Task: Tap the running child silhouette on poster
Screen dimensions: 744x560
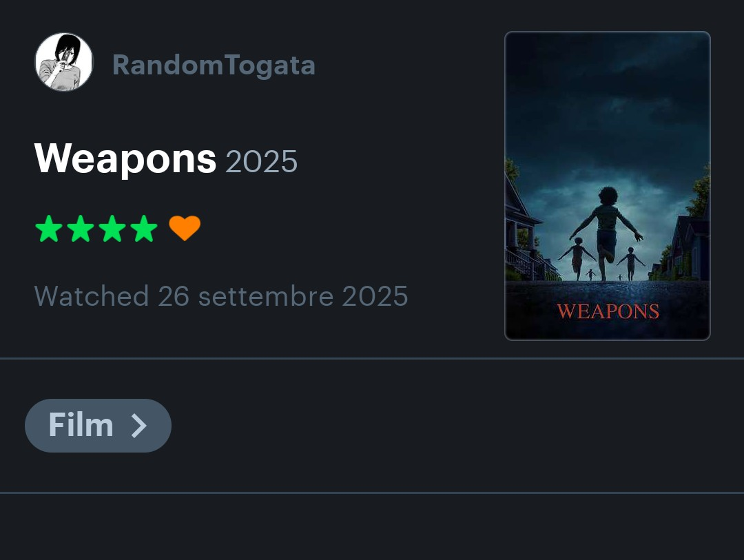Action: point(606,234)
